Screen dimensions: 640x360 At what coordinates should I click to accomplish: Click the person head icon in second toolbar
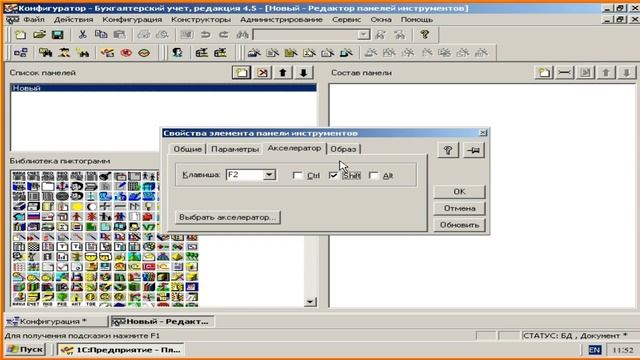click(177, 53)
